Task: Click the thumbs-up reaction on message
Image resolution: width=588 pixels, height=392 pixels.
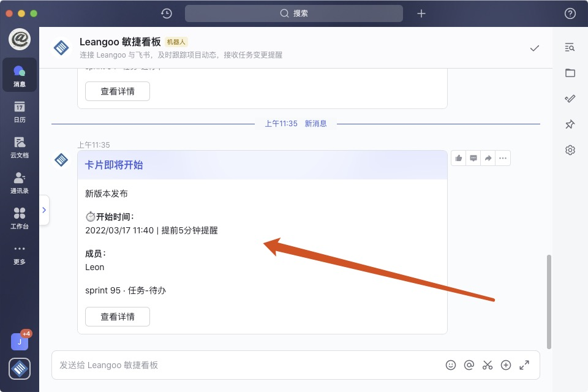Action: pyautogui.click(x=459, y=158)
